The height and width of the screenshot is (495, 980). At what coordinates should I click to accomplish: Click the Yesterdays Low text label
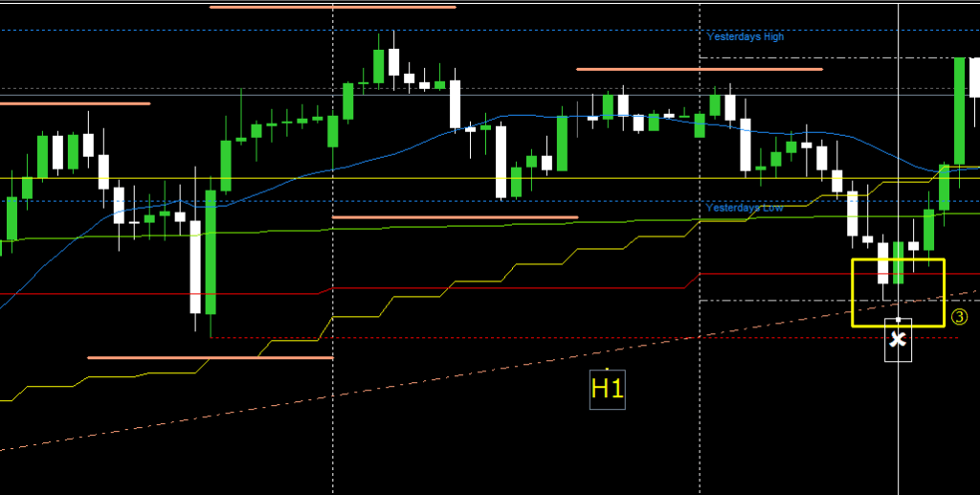coord(745,208)
